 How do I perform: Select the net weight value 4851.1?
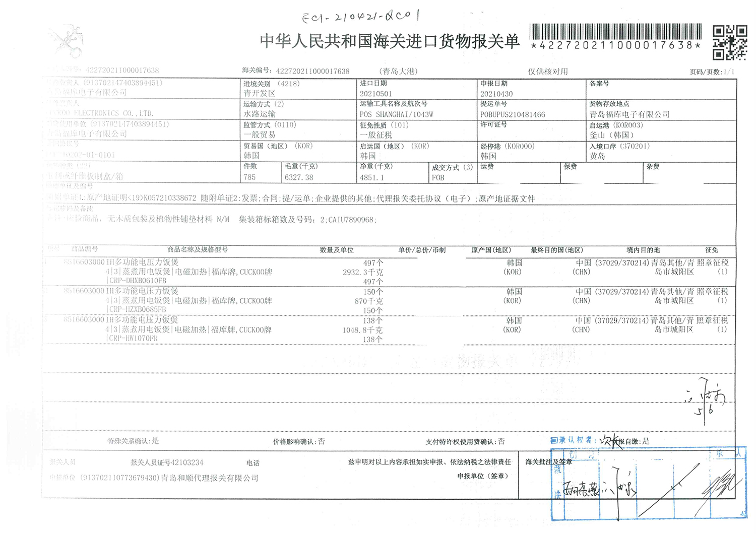tap(371, 177)
